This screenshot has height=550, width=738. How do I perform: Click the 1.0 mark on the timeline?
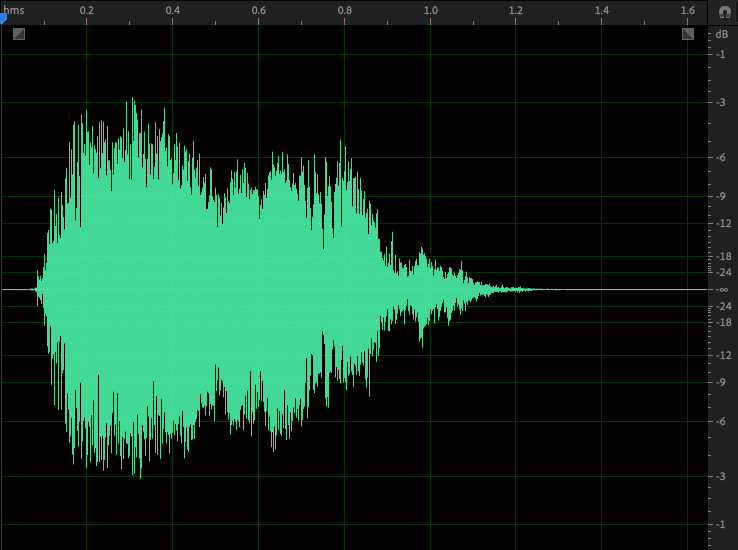pyautogui.click(x=430, y=11)
